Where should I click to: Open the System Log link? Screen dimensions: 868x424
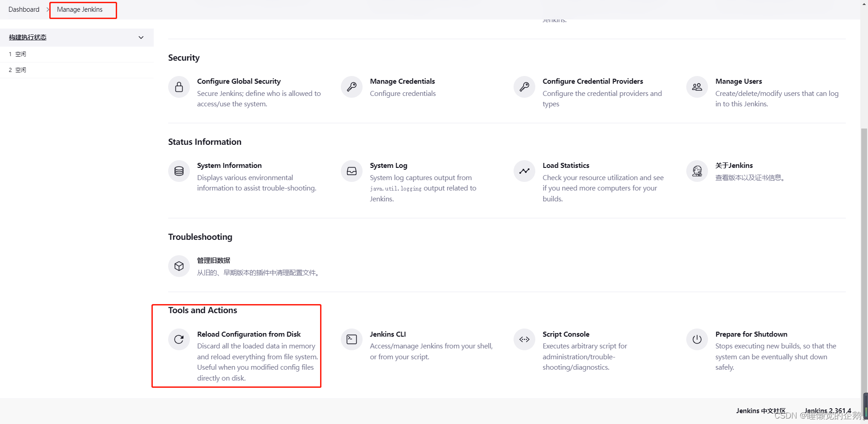click(x=388, y=166)
